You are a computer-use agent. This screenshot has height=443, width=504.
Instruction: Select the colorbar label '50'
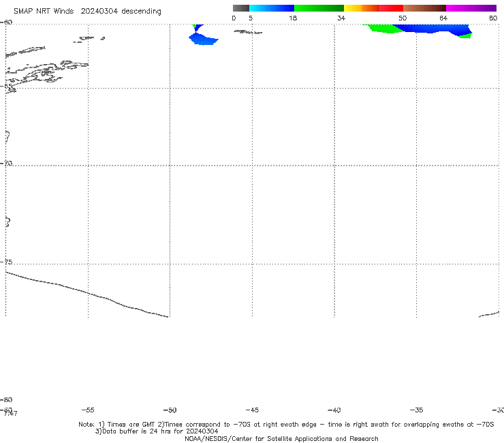pyautogui.click(x=403, y=18)
